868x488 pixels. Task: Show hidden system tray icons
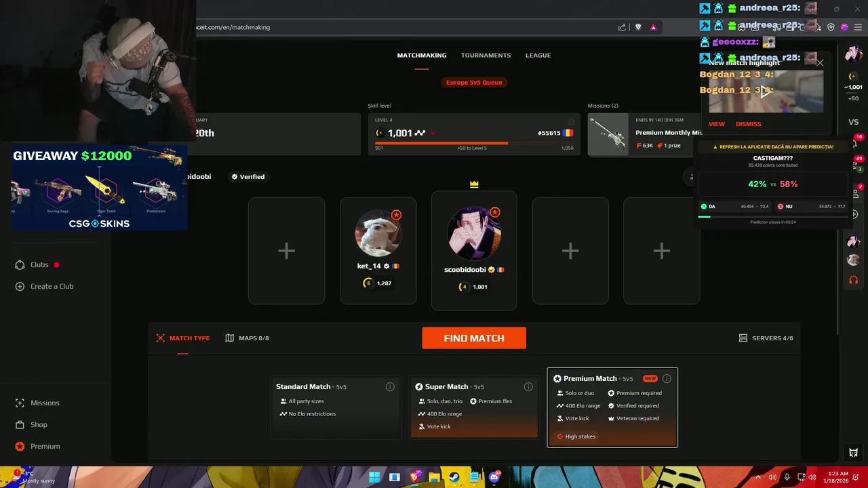pyautogui.click(x=757, y=477)
